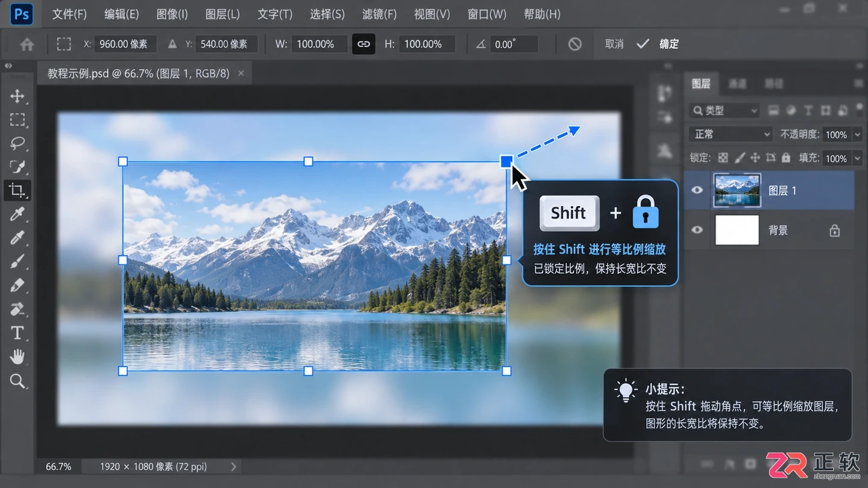This screenshot has width=868, height=488.
Task: Open the status bar info chevron
Action: click(233, 466)
